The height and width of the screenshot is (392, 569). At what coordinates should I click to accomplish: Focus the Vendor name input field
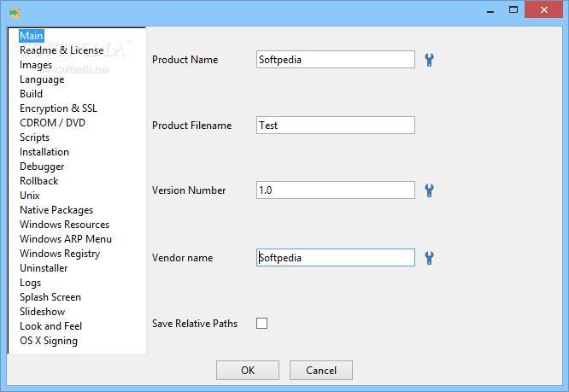336,257
